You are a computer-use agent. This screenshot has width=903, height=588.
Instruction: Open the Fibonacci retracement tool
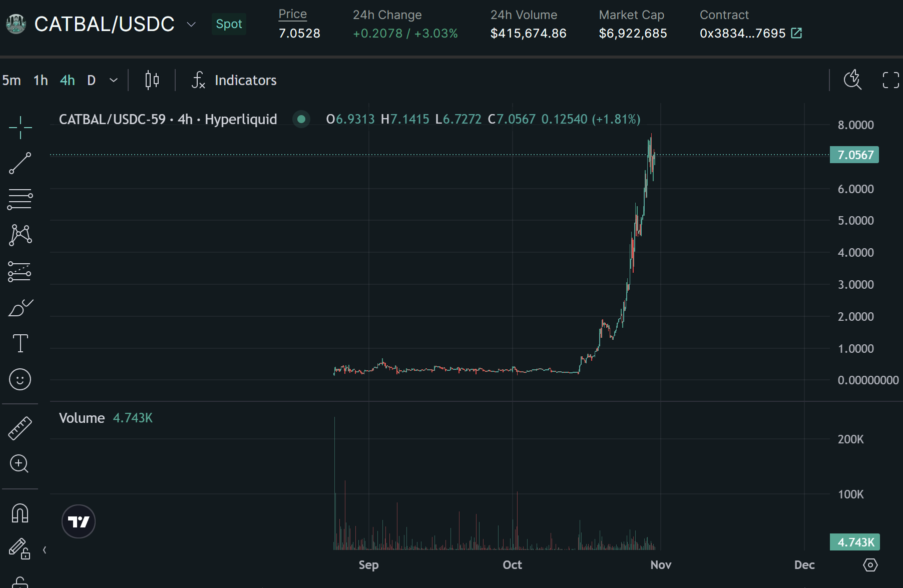pyautogui.click(x=20, y=199)
